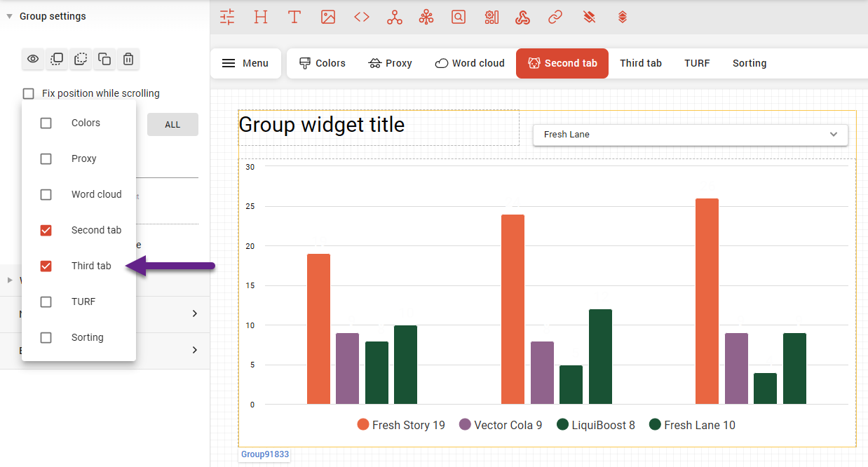The width and height of the screenshot is (868, 467).
Task: Click the search-in-box toolbar icon
Action: point(459,16)
